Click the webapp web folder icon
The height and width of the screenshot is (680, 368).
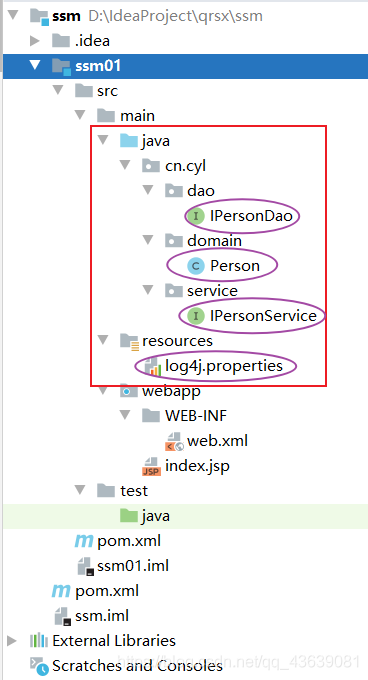coord(128,390)
